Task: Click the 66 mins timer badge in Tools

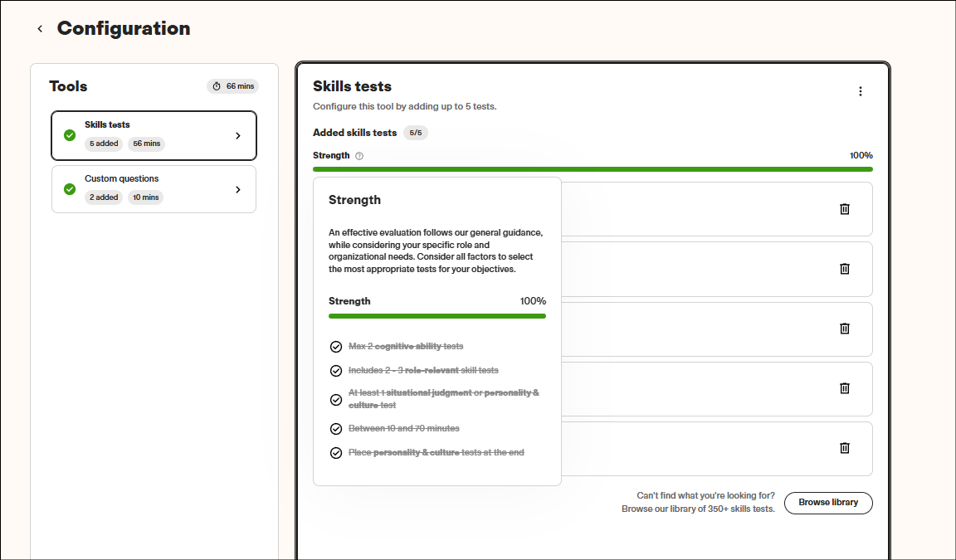Action: [x=233, y=86]
